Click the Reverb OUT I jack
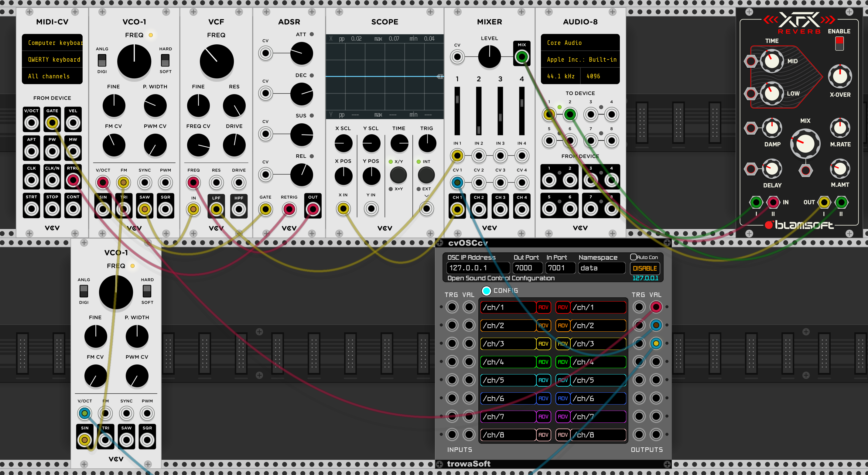 click(824, 203)
